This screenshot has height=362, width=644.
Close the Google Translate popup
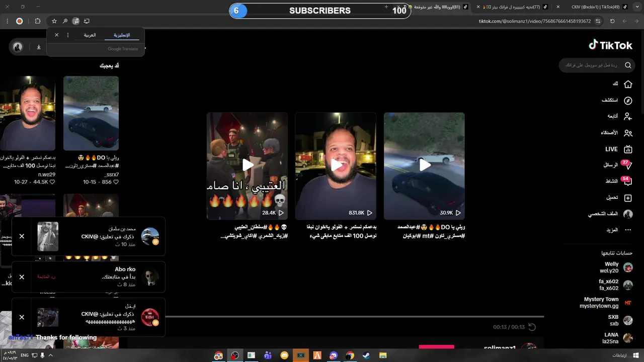pyautogui.click(x=56, y=35)
